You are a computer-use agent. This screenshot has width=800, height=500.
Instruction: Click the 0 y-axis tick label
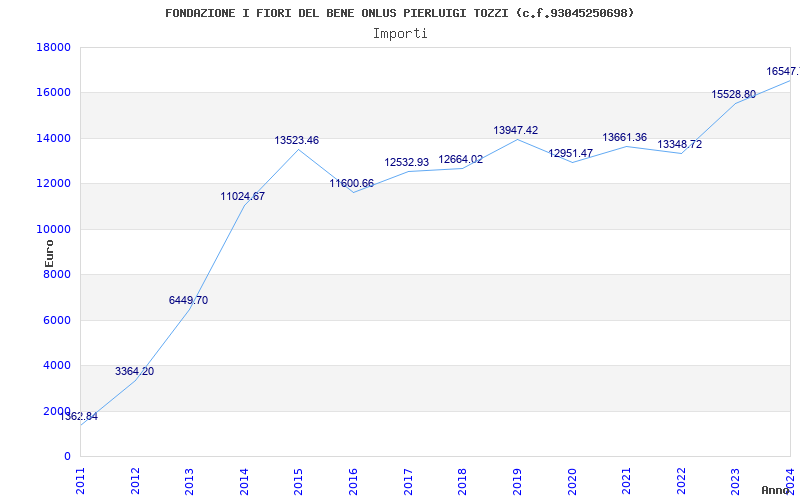pos(67,457)
